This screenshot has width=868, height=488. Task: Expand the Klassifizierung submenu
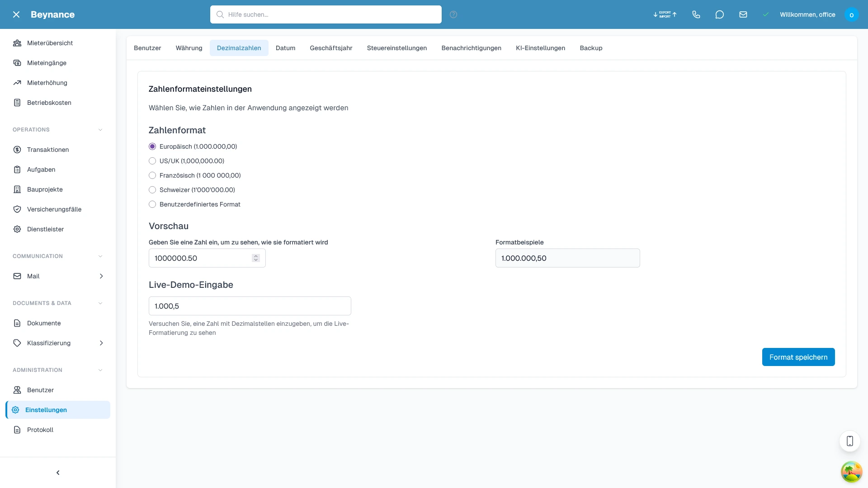point(101,343)
